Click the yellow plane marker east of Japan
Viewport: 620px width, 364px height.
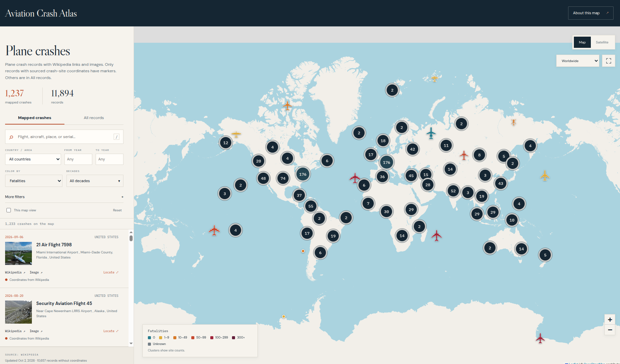tap(545, 176)
